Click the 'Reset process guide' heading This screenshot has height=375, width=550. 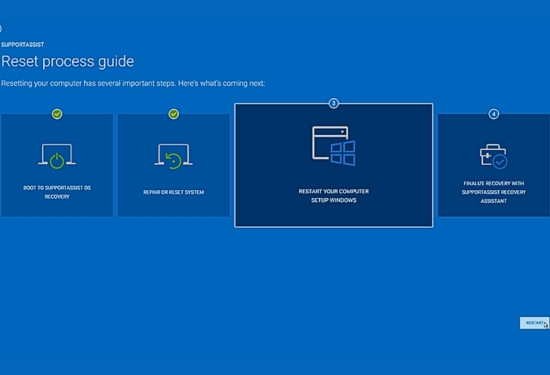(68, 62)
